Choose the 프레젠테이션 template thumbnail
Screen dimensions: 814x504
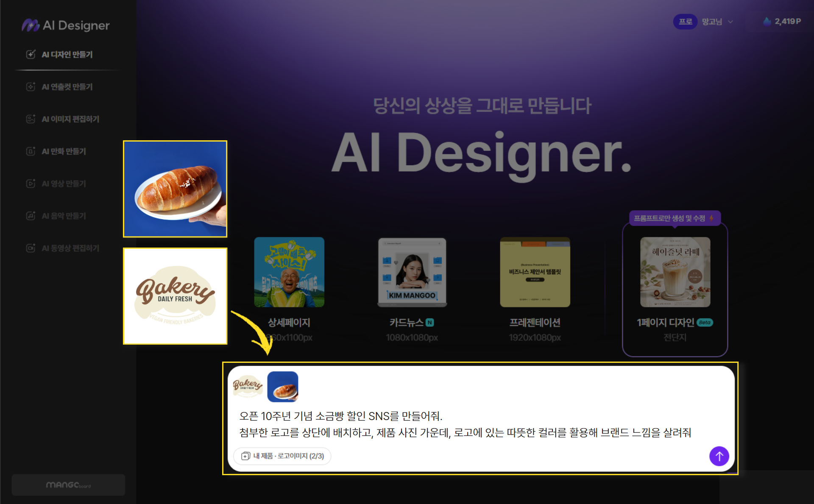535,272
